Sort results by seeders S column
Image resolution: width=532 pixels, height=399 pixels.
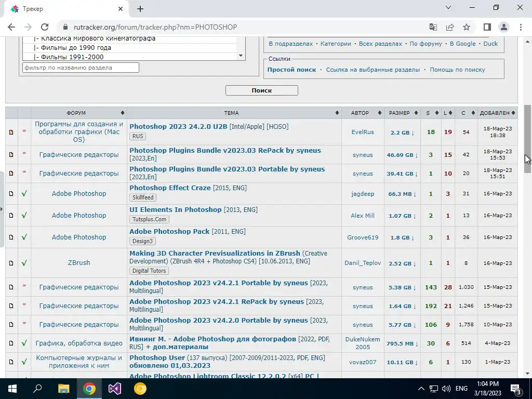(x=431, y=113)
